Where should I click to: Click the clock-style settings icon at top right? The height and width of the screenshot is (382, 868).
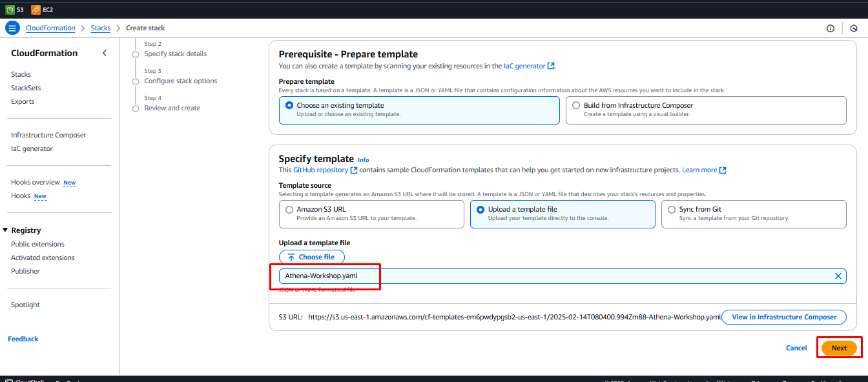[853, 28]
